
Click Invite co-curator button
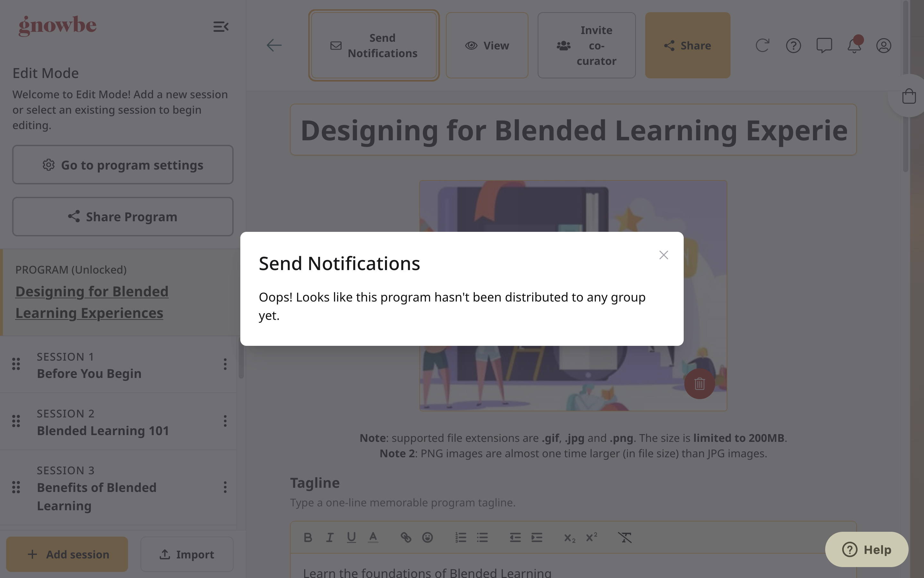586,45
